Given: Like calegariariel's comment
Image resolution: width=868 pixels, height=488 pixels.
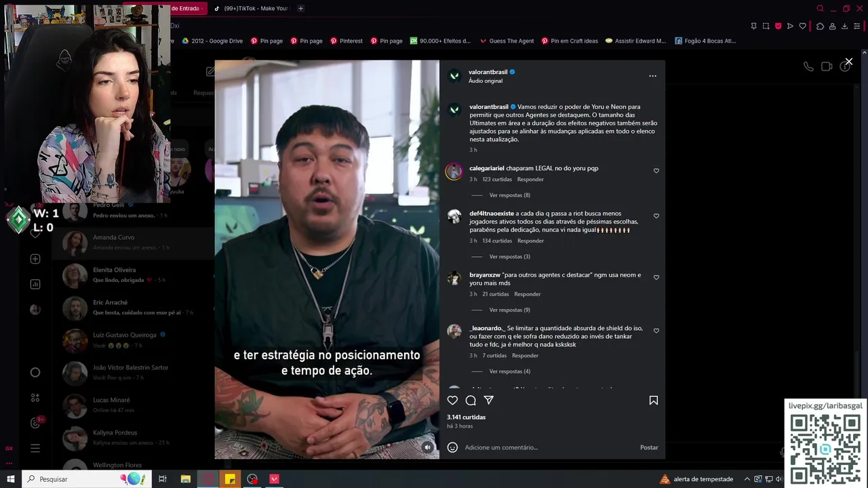Looking at the screenshot, I should (x=656, y=171).
